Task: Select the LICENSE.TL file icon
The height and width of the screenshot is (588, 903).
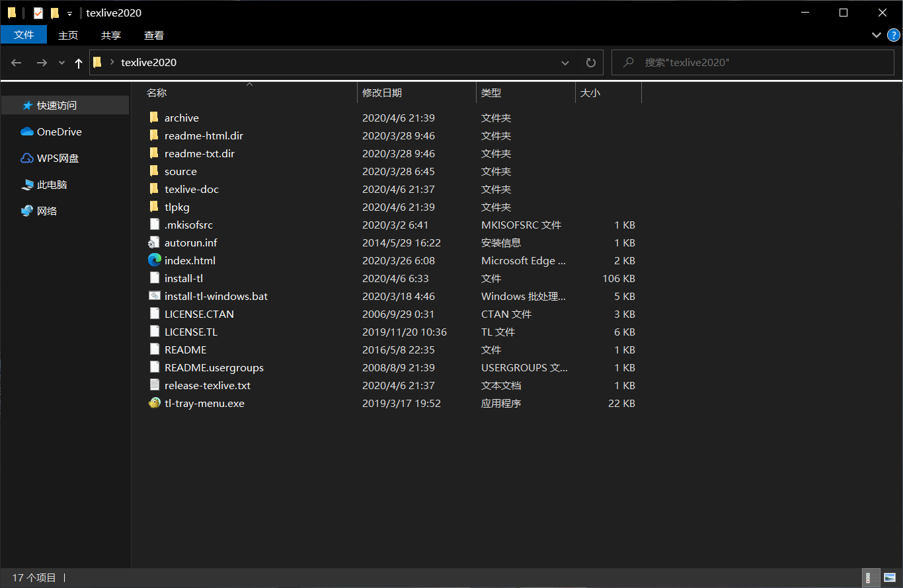Action: (x=154, y=332)
